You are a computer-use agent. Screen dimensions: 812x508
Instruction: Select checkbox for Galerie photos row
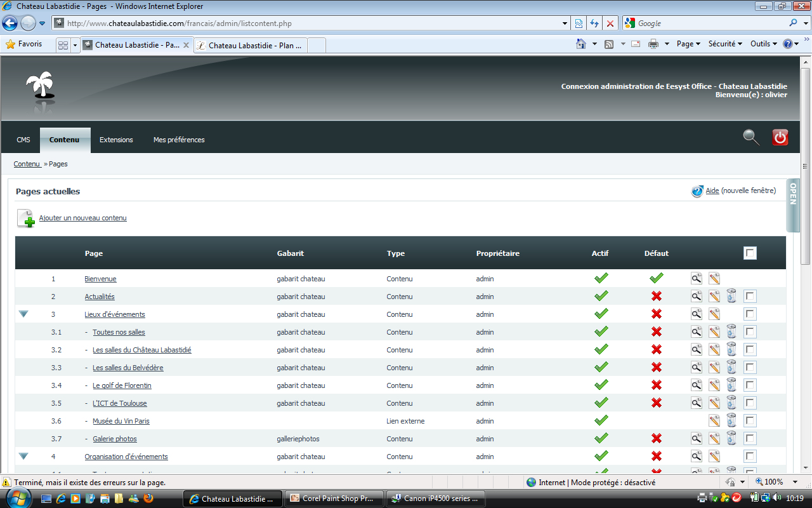[750, 438]
